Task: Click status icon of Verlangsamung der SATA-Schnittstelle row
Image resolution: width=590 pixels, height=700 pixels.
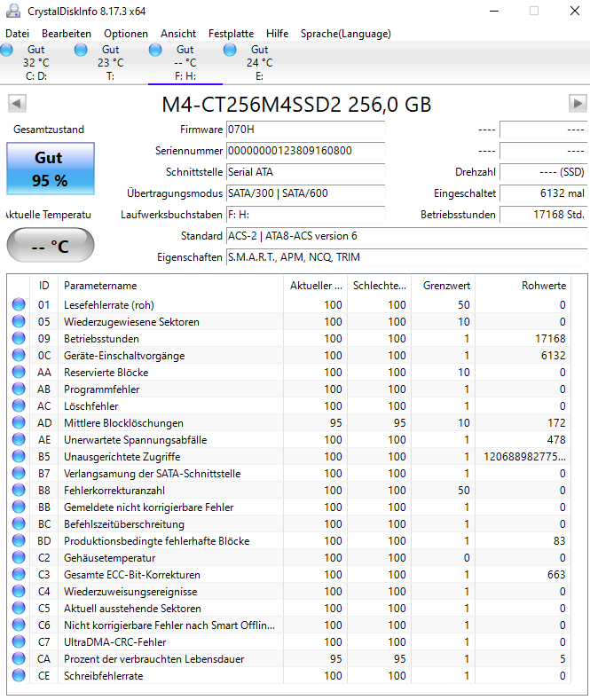Action: click(19, 473)
